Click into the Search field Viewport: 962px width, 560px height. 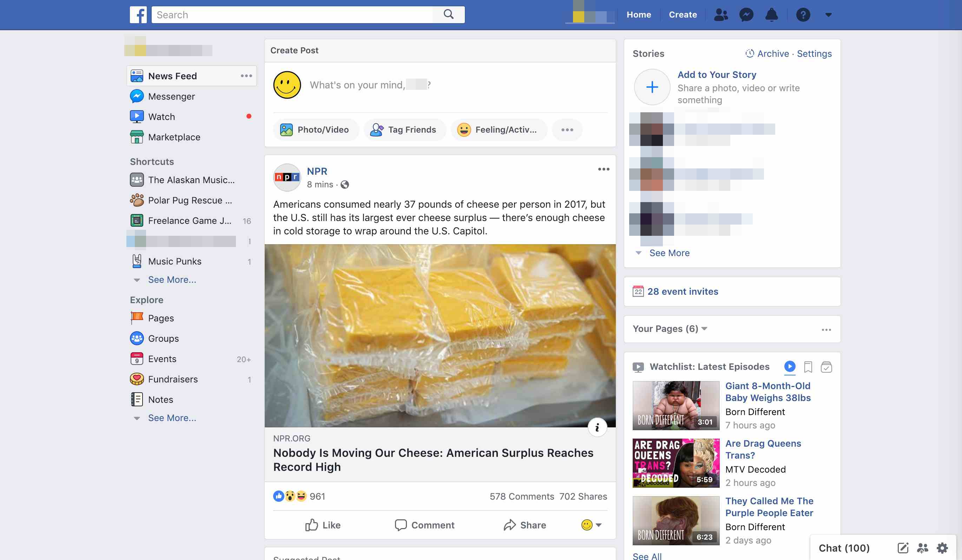(292, 15)
